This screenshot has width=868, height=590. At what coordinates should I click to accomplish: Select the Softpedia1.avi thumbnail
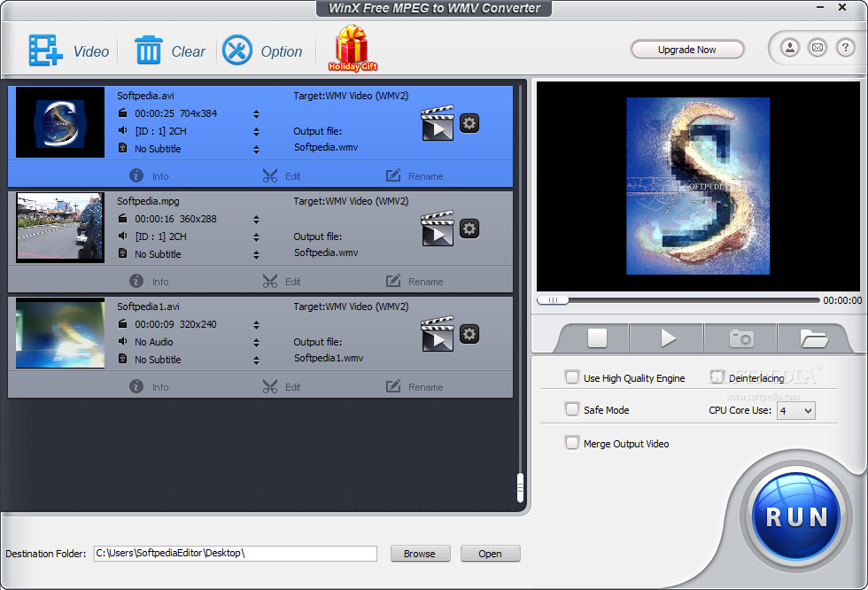click(x=60, y=333)
